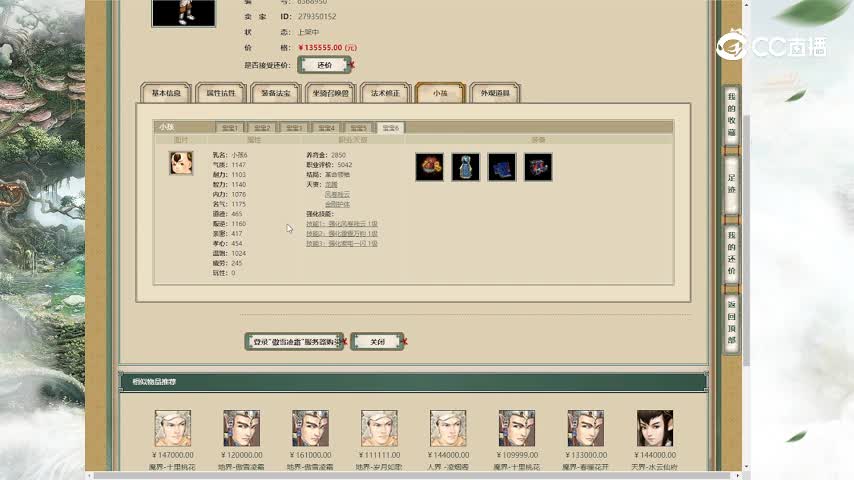Open the first talent link under 天资
854x480 pixels.
click(x=331, y=185)
